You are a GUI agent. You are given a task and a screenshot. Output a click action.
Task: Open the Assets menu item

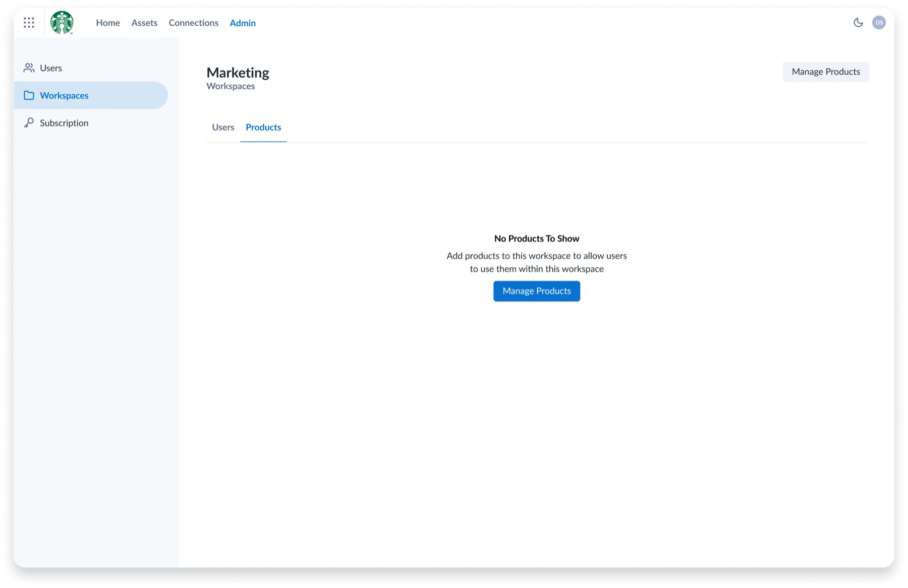[144, 23]
